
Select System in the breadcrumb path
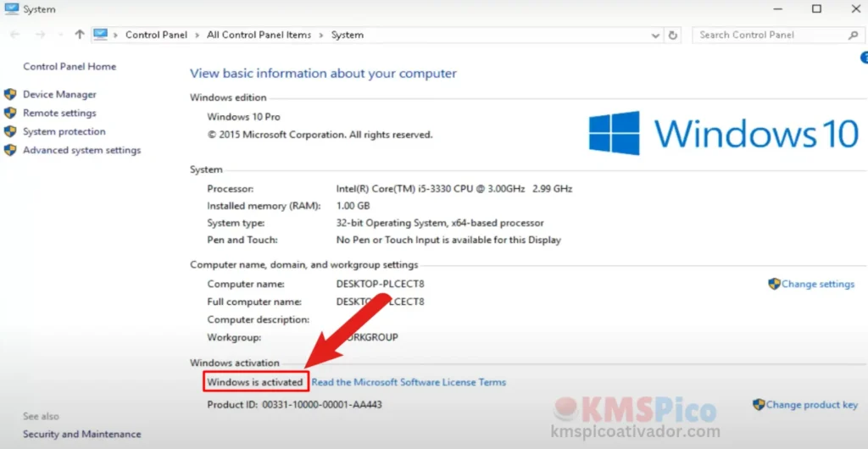pos(347,35)
